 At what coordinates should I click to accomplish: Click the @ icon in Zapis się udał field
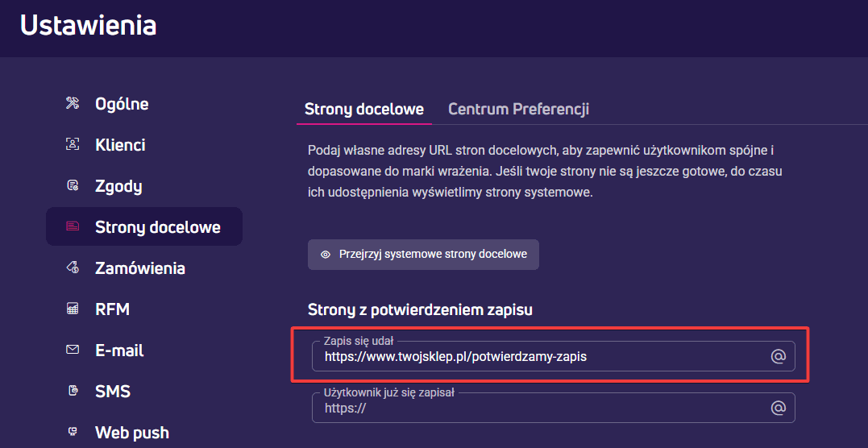tap(779, 357)
